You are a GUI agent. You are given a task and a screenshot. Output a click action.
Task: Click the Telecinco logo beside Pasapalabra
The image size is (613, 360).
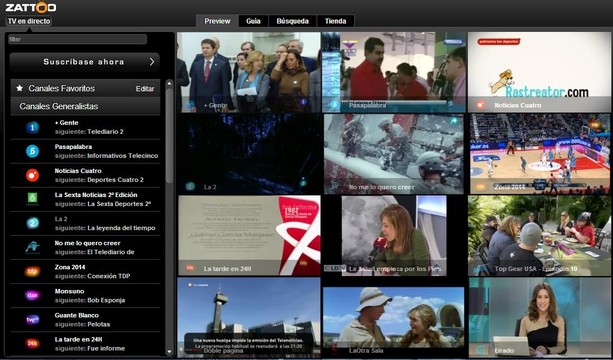[32, 151]
